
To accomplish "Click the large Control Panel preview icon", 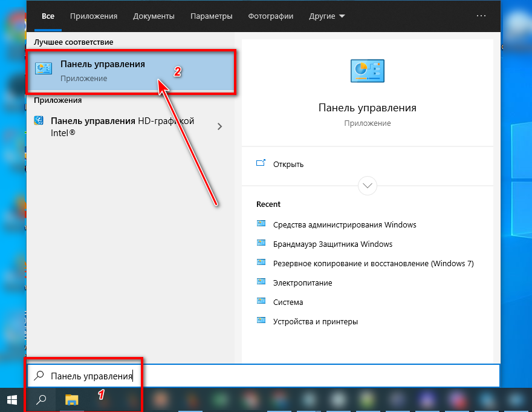I will (x=368, y=71).
